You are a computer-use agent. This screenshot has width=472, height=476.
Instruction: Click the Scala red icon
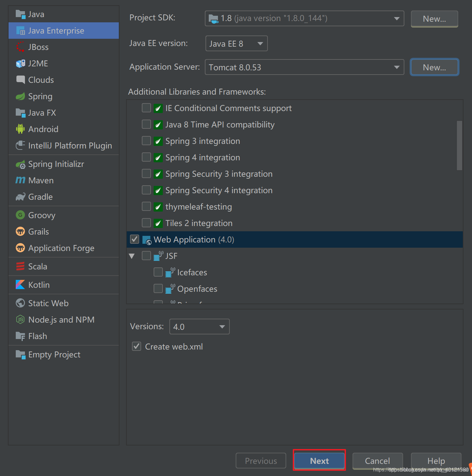pyautogui.click(x=20, y=266)
